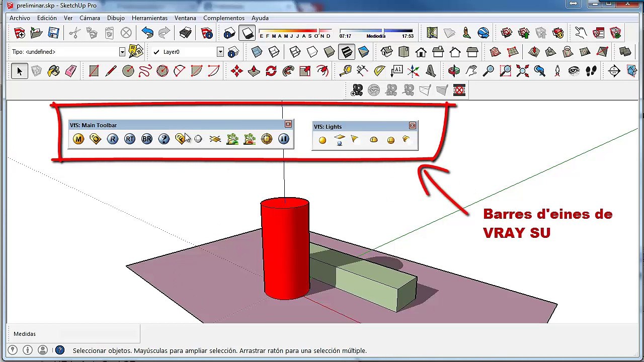Select the Freehand tool
Image resolution: width=644 pixels, height=362 pixels.
(145, 71)
